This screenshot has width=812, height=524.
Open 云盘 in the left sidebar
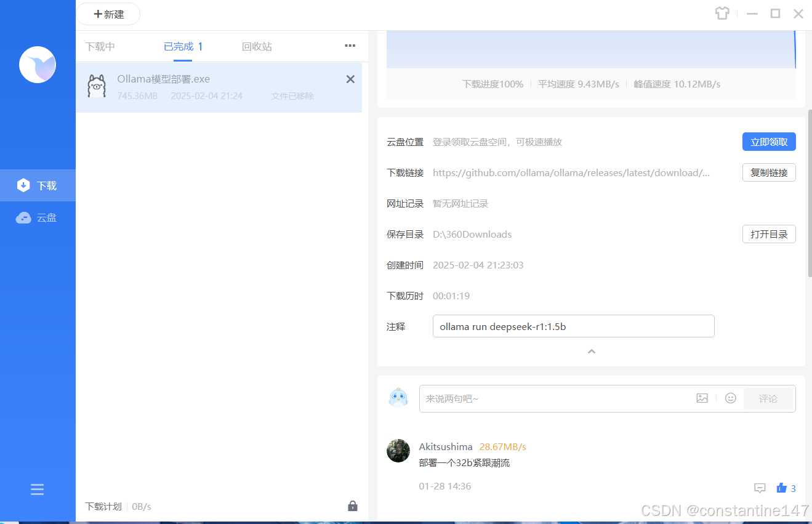coord(38,217)
